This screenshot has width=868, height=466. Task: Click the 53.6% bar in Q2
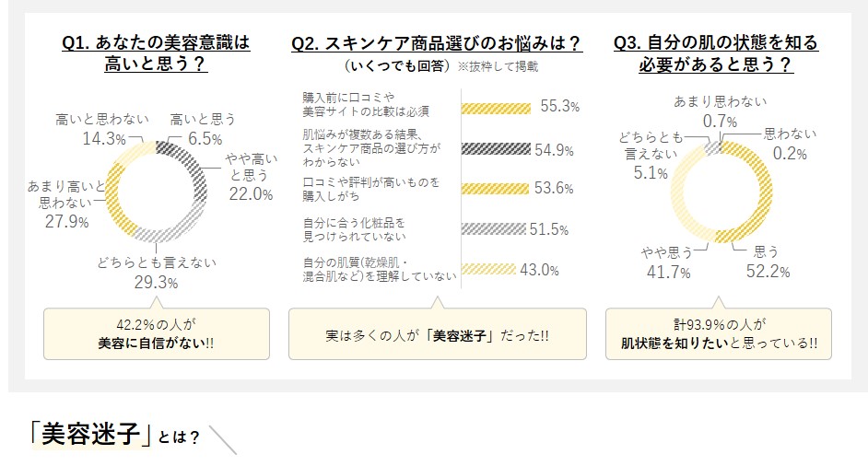tap(495, 189)
